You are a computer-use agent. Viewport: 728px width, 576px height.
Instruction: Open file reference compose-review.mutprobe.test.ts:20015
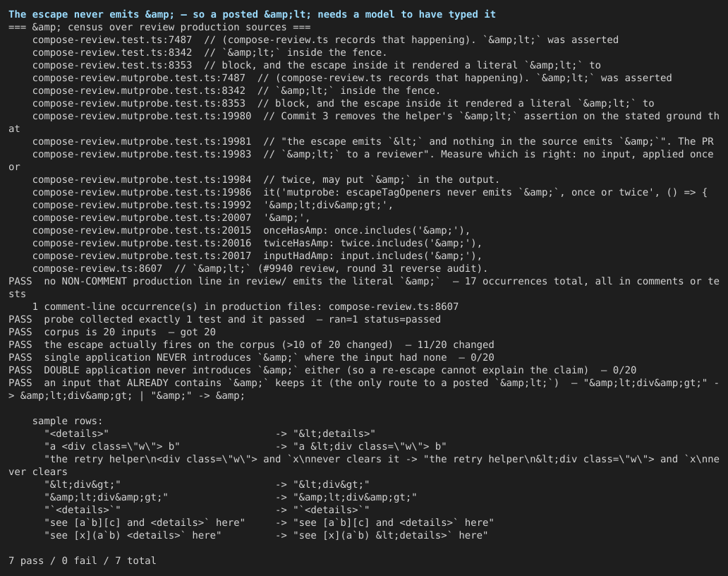(142, 230)
